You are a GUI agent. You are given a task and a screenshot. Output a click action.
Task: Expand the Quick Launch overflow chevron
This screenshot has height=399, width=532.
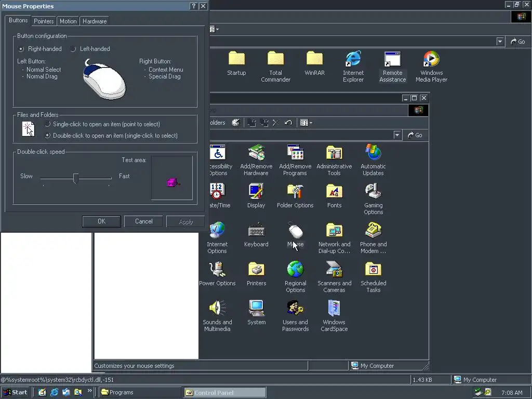point(89,391)
